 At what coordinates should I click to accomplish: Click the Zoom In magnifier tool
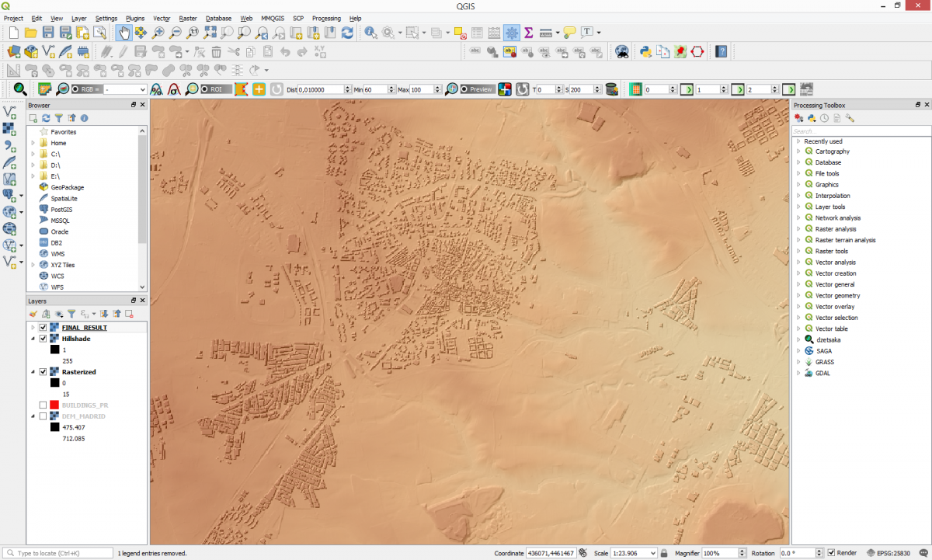tap(158, 33)
